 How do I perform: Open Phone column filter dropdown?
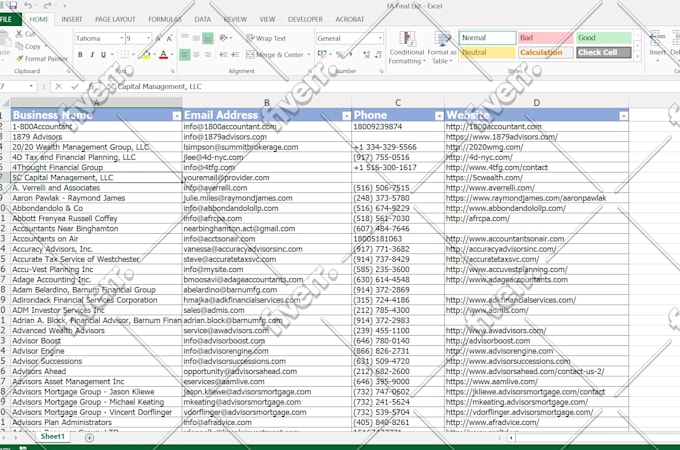(x=439, y=116)
